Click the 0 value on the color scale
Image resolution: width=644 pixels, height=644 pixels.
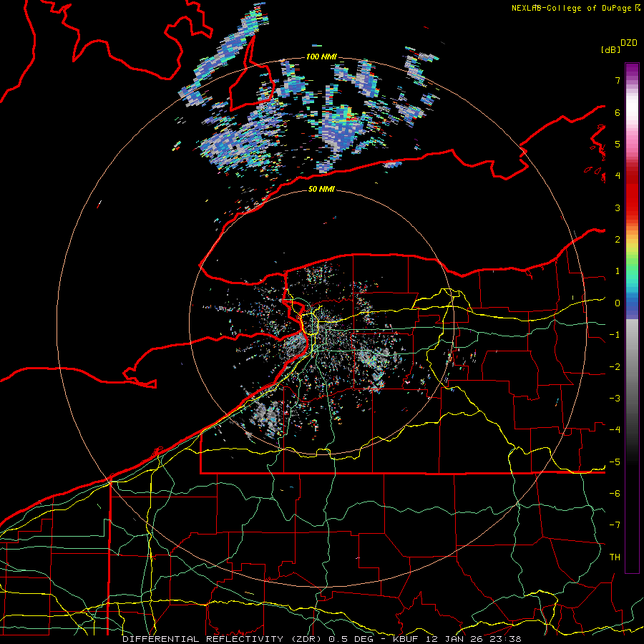point(618,303)
